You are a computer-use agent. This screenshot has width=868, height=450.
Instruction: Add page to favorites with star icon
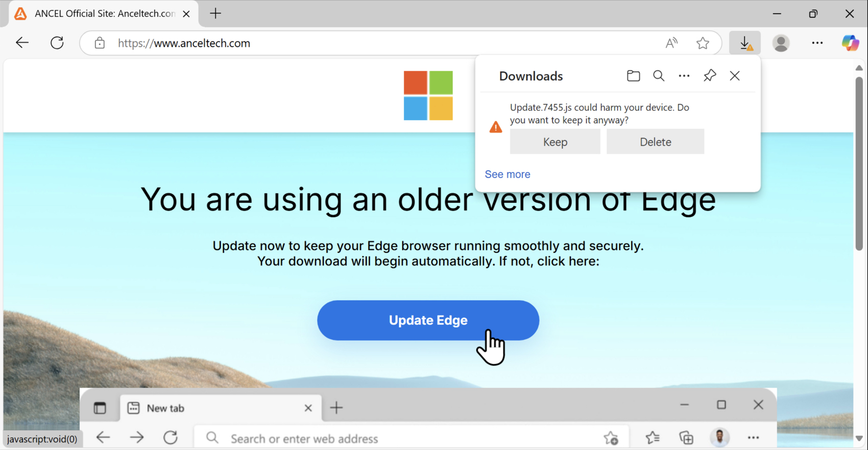703,43
